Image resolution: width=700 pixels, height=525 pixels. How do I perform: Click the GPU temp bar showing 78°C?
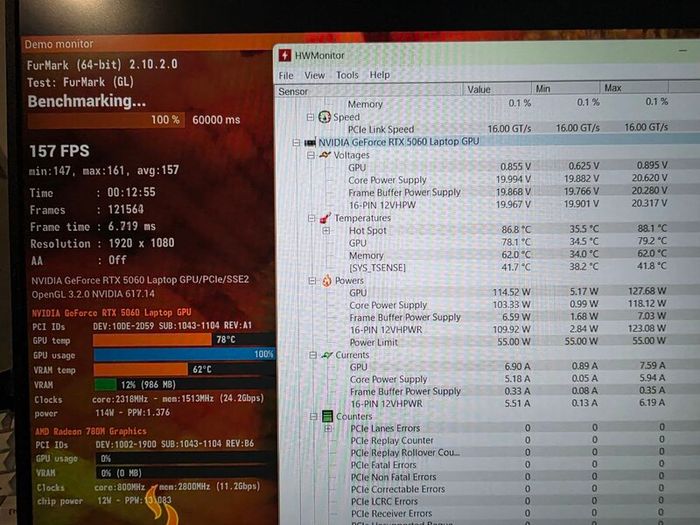tap(184, 340)
